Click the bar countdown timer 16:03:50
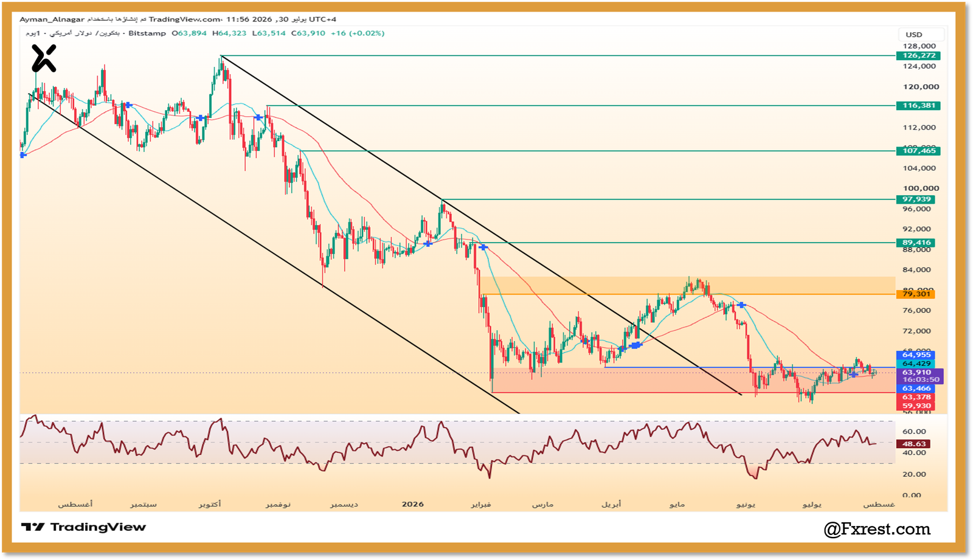This screenshot has height=560, width=973. coord(920,380)
